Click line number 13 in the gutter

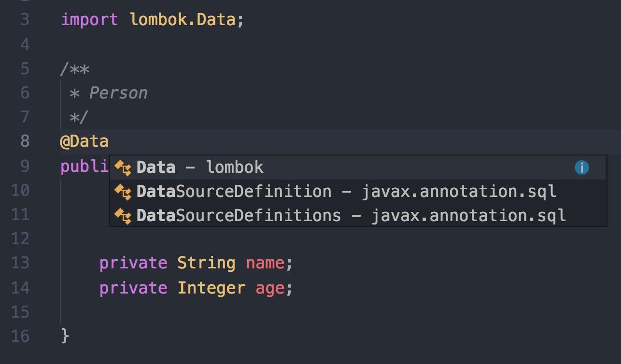(x=20, y=263)
